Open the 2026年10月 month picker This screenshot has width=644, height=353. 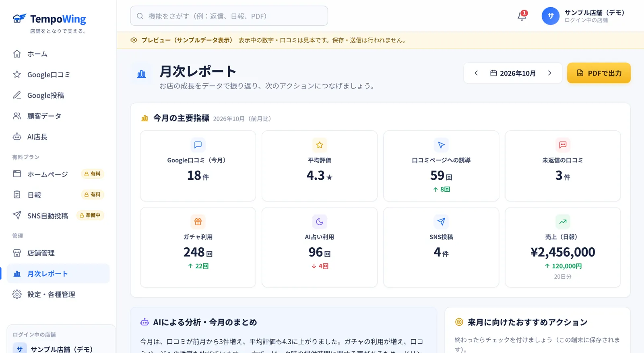(x=513, y=73)
